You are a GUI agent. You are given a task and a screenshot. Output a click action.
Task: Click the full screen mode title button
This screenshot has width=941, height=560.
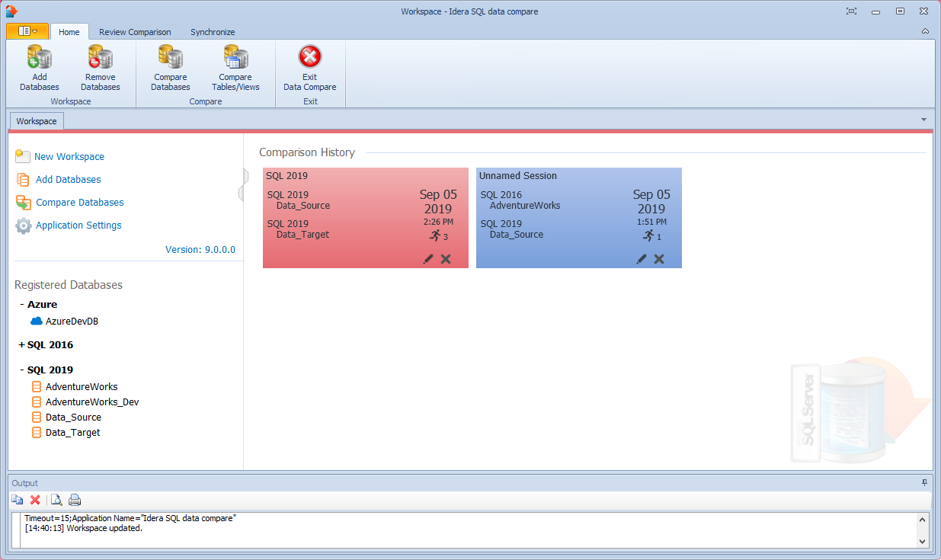click(851, 11)
